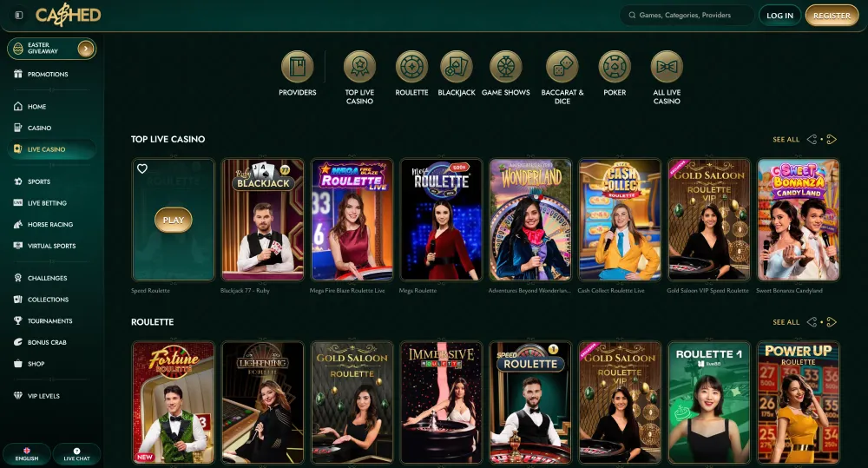Collapse the sidebar with the top-left toggle
The width and height of the screenshot is (868, 468).
19,16
